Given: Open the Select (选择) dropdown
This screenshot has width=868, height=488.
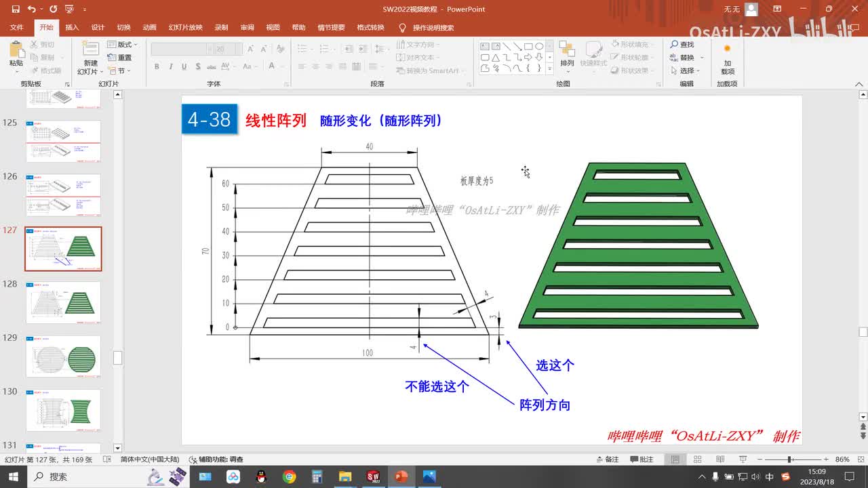Looking at the screenshot, I should [686, 70].
